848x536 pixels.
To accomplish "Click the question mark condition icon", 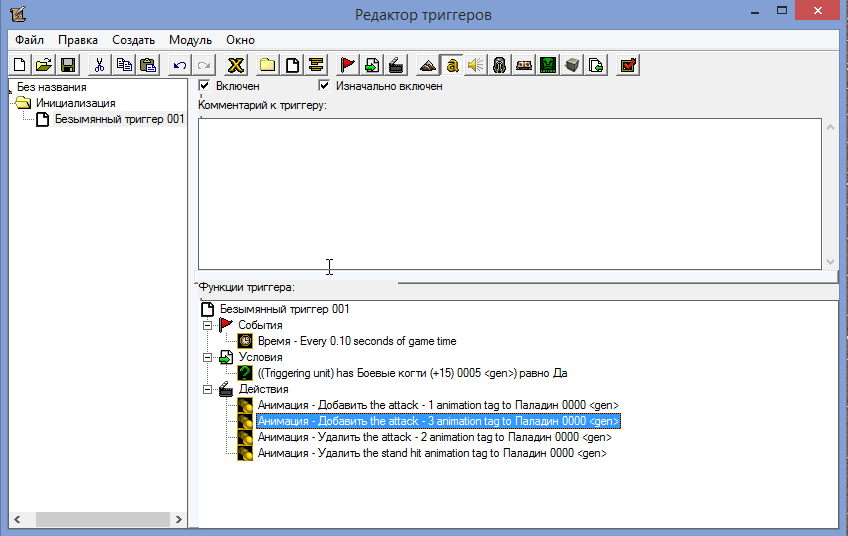I will [x=245, y=373].
